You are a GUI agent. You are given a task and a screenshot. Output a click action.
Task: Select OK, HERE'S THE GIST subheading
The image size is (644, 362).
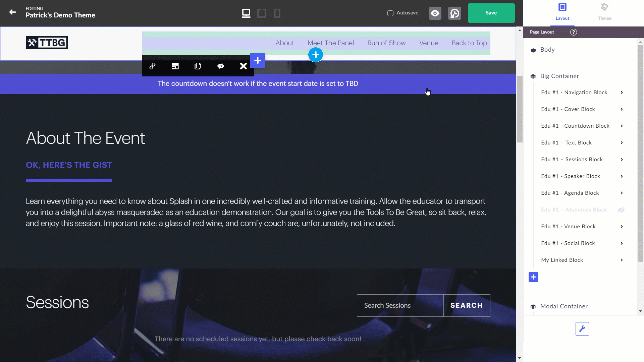69,165
